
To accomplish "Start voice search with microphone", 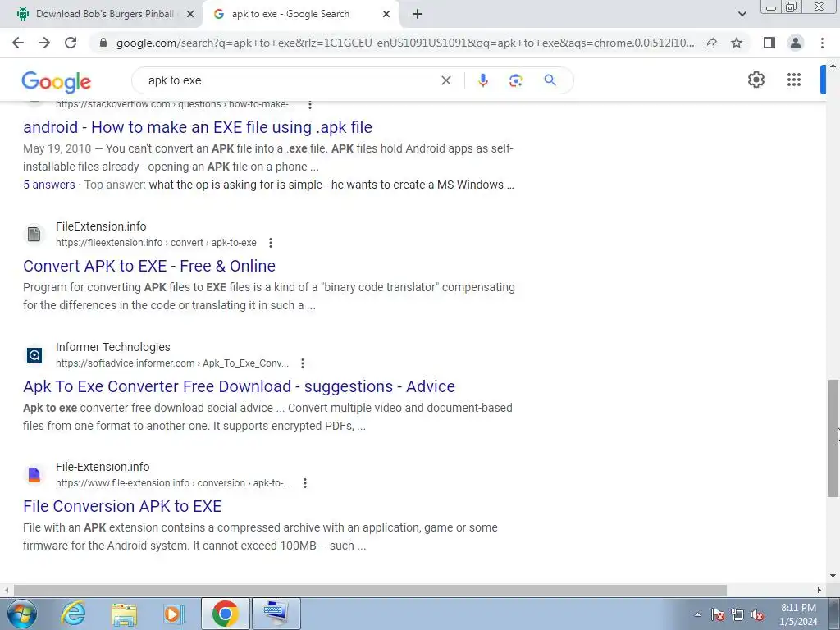I will tap(482, 80).
